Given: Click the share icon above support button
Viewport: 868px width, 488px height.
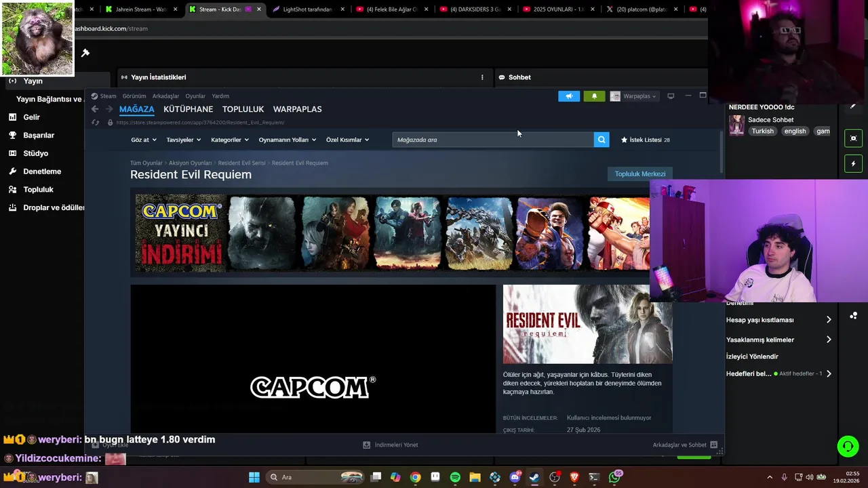Looking at the screenshot, I should [853, 316].
